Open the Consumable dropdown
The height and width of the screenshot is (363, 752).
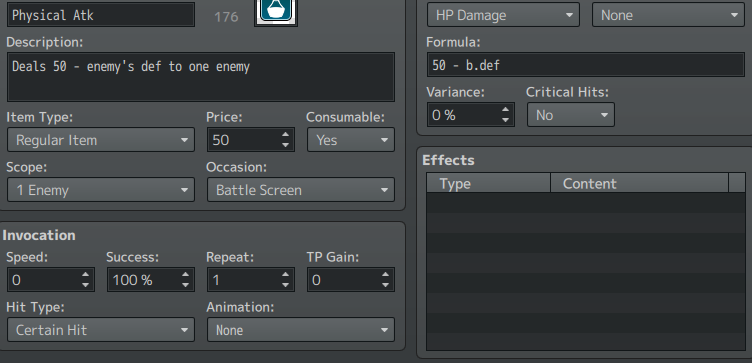[x=351, y=140]
